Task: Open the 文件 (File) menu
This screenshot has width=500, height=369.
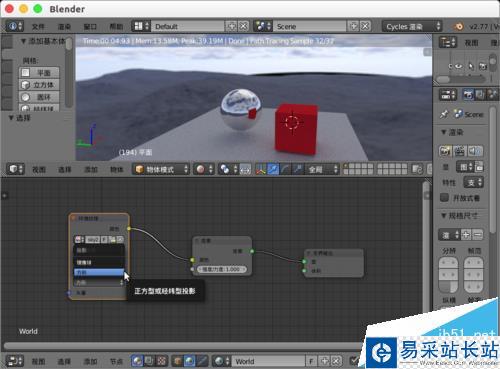Action: click(x=38, y=26)
